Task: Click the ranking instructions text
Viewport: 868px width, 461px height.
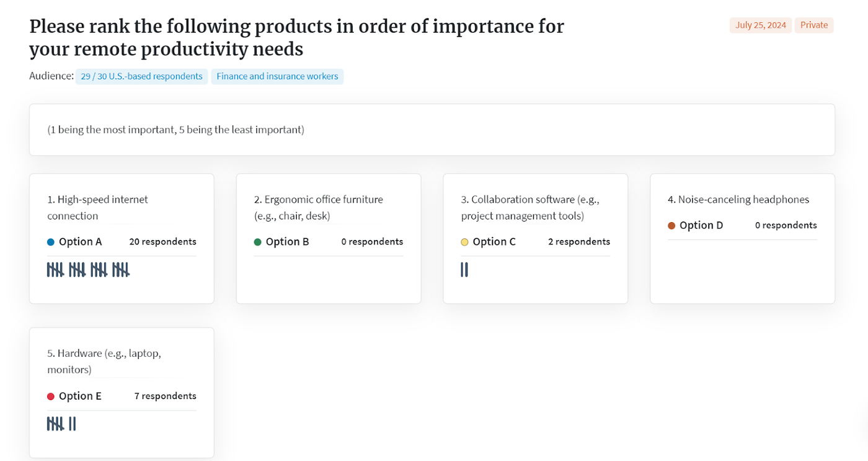Action: [x=176, y=130]
